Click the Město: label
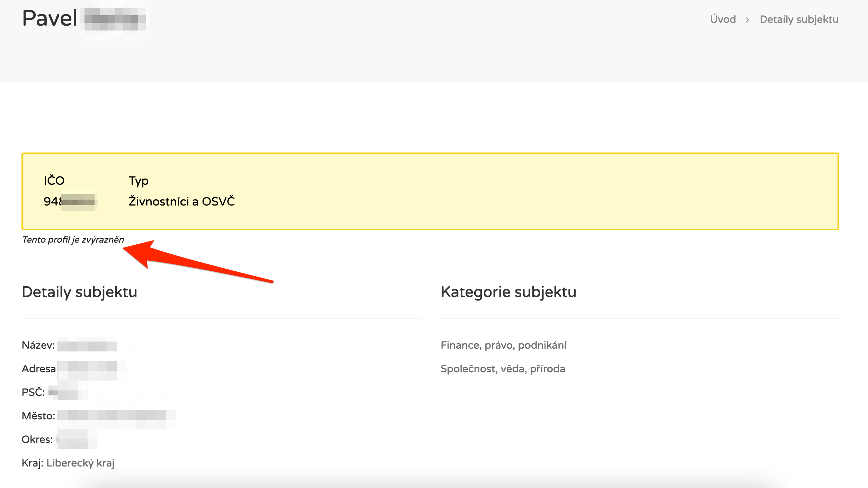868x488 pixels. tap(38, 416)
